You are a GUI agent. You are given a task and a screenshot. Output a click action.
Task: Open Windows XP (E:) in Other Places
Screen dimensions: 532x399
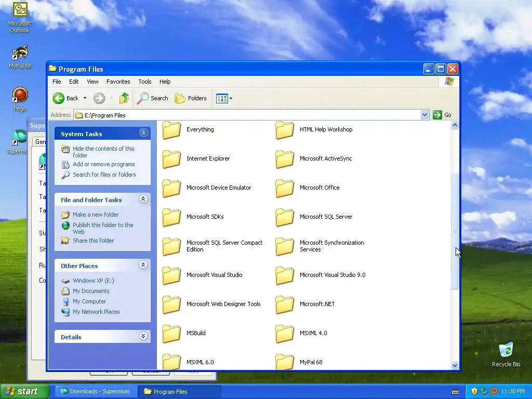pos(94,281)
